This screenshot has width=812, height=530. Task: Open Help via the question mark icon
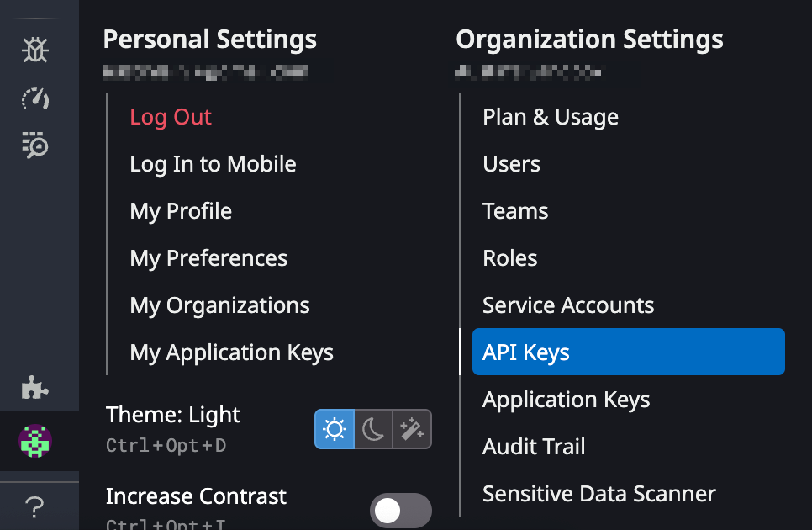pyautogui.click(x=34, y=506)
